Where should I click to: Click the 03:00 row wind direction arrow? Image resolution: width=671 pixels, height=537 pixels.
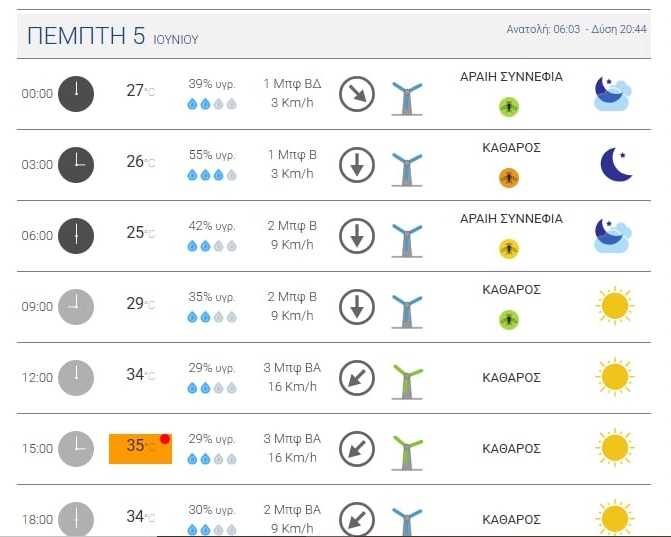pos(357,165)
